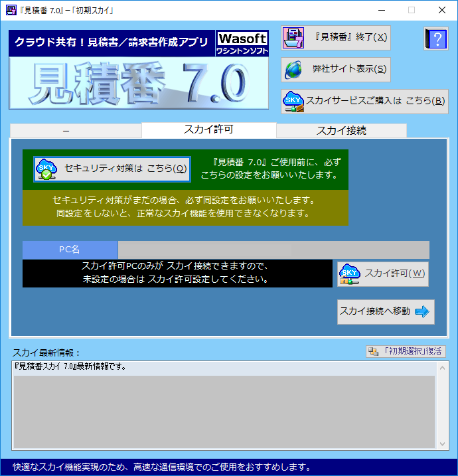Close the 見積番 window
The image size is (458, 476).
pyautogui.click(x=442, y=11)
